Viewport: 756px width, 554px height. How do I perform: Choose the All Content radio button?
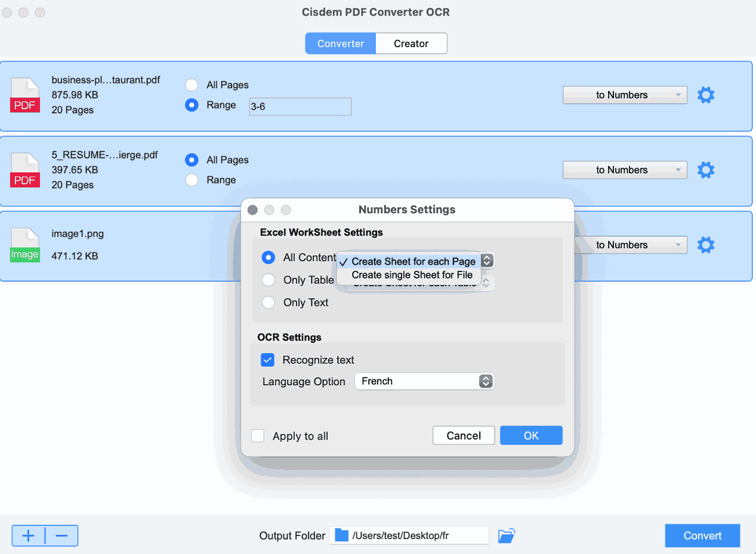pos(269,258)
